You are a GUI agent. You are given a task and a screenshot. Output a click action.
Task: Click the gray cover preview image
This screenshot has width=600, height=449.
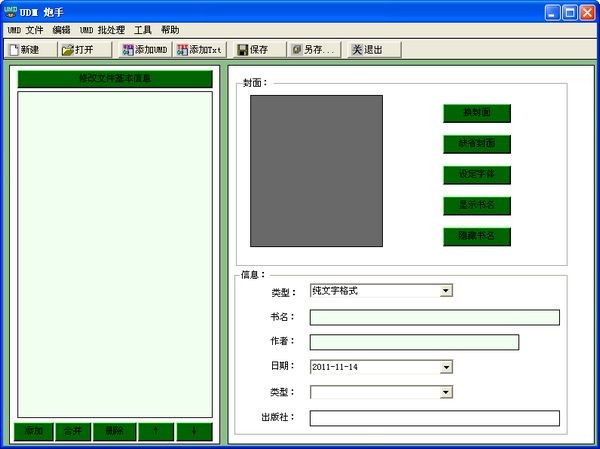tap(316, 171)
